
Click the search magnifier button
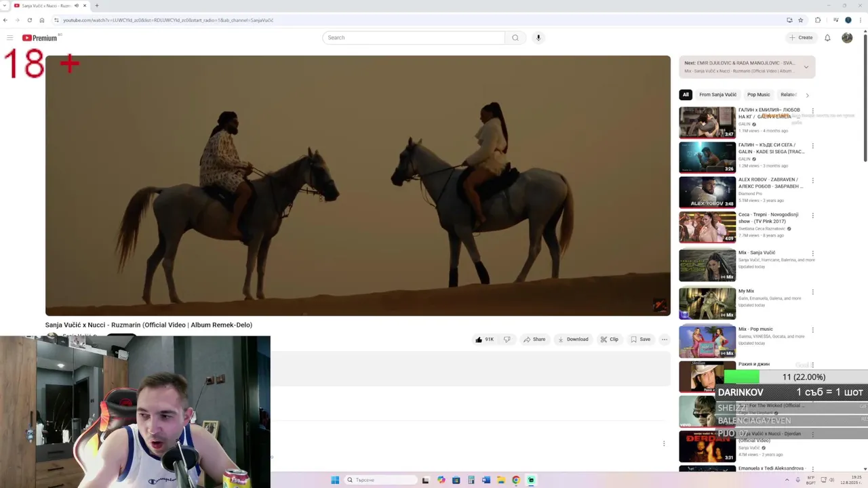[x=515, y=38]
